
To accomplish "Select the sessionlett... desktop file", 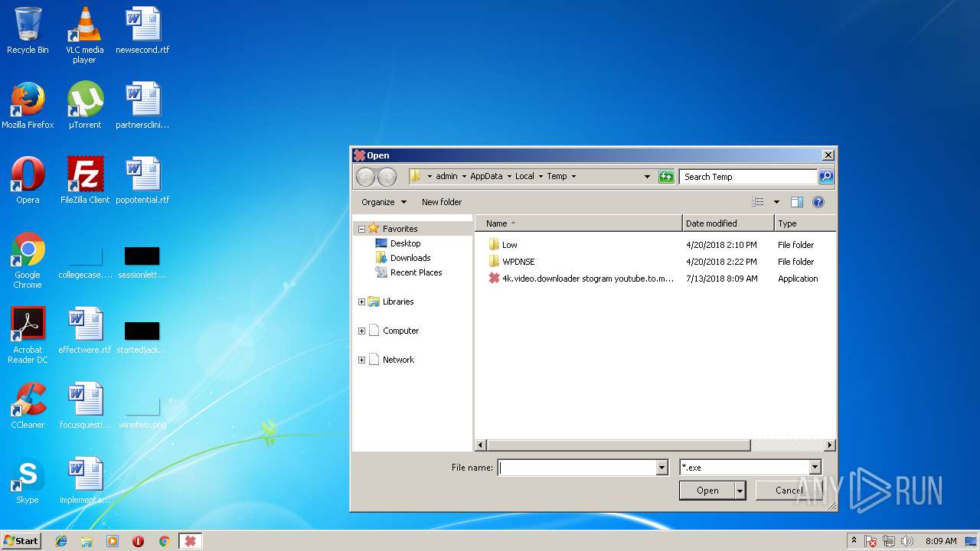I will tap(142, 262).
